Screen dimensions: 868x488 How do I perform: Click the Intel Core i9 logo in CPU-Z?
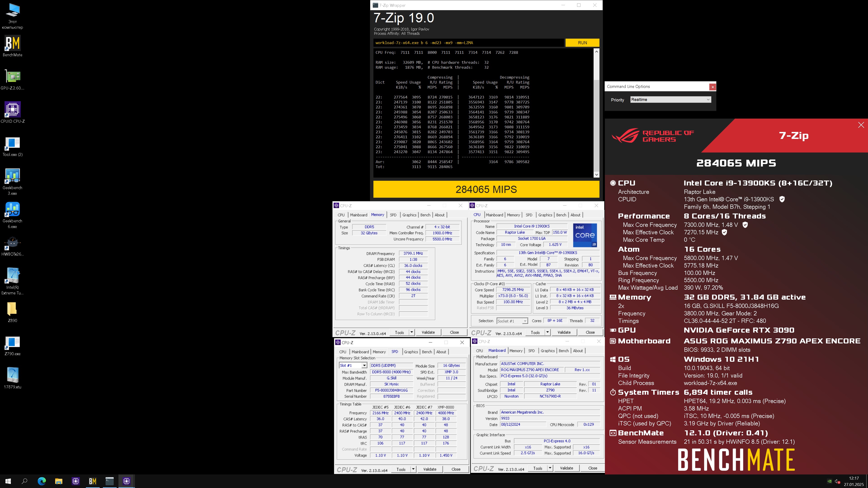(x=585, y=235)
